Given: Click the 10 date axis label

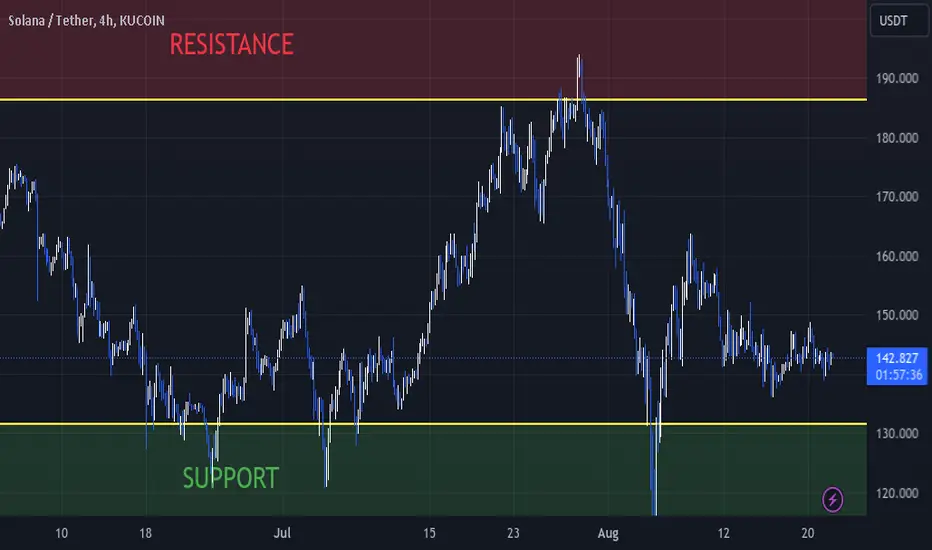Looking at the screenshot, I should click(x=61, y=533).
